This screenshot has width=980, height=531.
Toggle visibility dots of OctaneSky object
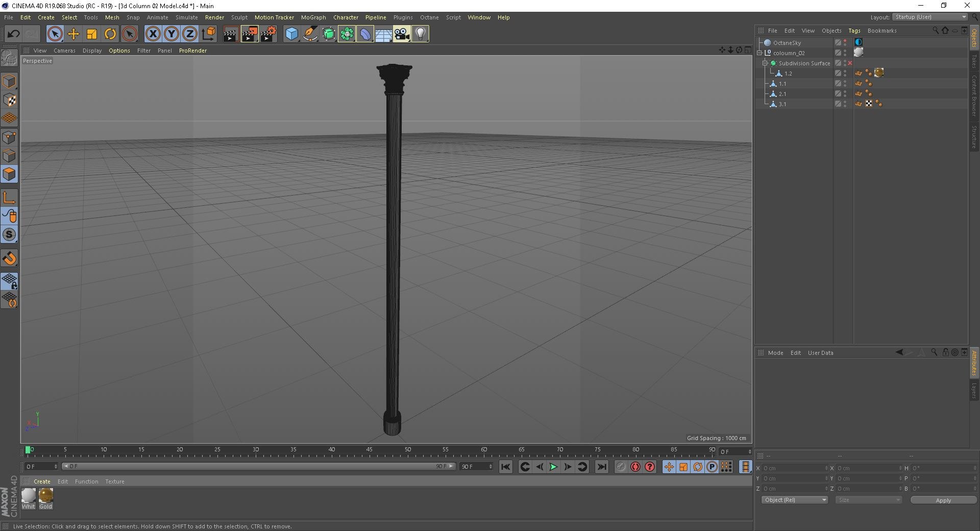(x=845, y=43)
